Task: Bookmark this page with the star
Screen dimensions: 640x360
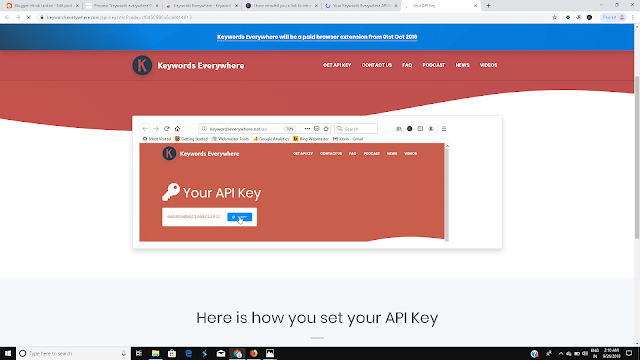Action: point(554,17)
